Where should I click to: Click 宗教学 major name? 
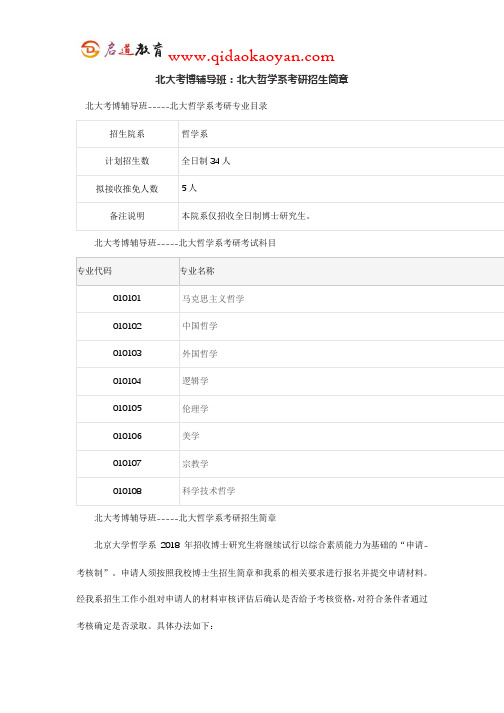pos(195,464)
